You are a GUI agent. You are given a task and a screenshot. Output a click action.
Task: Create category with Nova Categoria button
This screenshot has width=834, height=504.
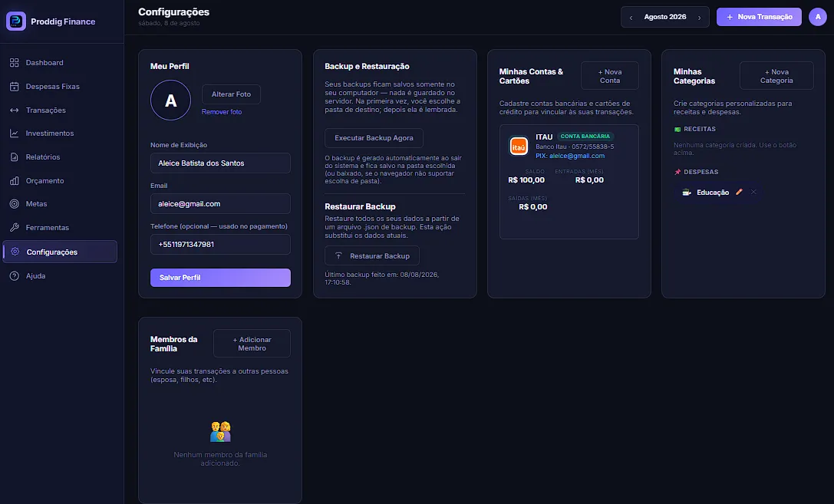point(776,76)
